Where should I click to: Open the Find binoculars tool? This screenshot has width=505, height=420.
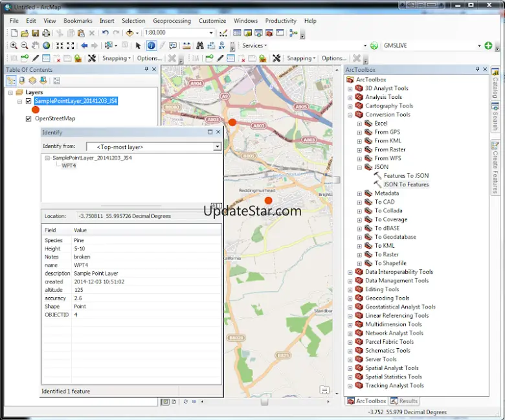pos(200,46)
